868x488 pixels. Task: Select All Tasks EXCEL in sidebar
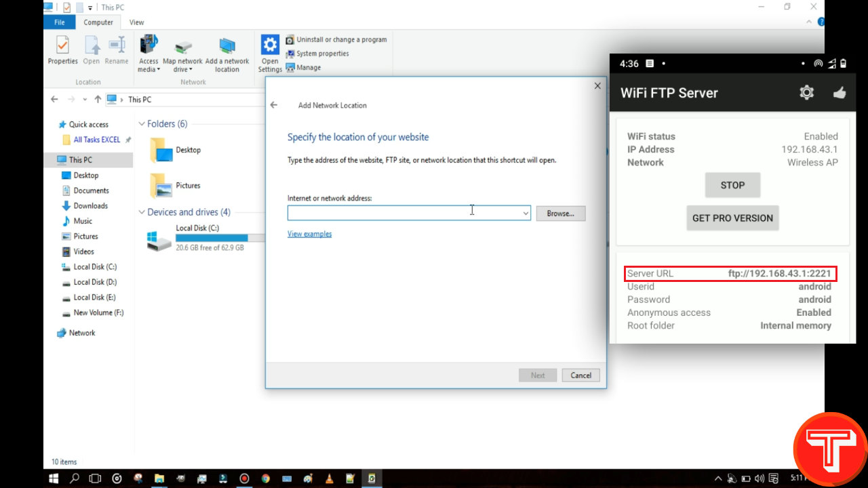pos(96,140)
